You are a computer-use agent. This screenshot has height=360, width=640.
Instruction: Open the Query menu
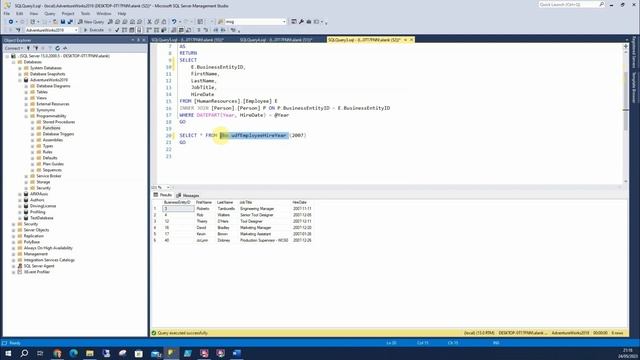click(50, 13)
